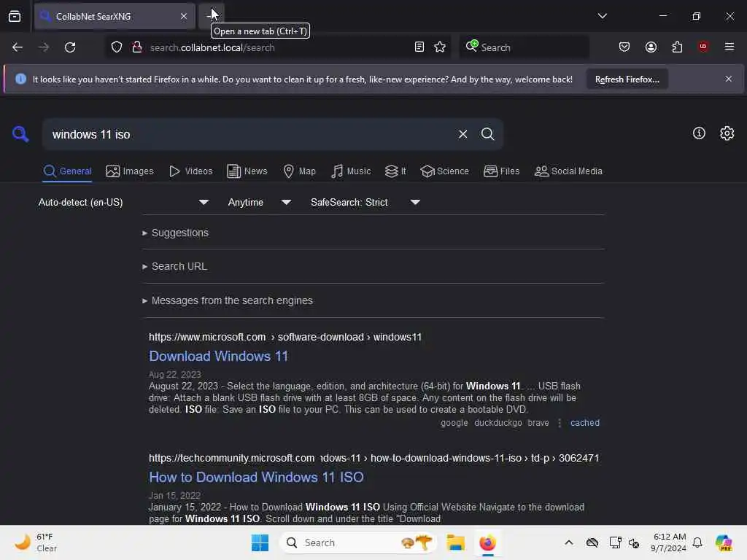Reload the current page

click(x=70, y=47)
